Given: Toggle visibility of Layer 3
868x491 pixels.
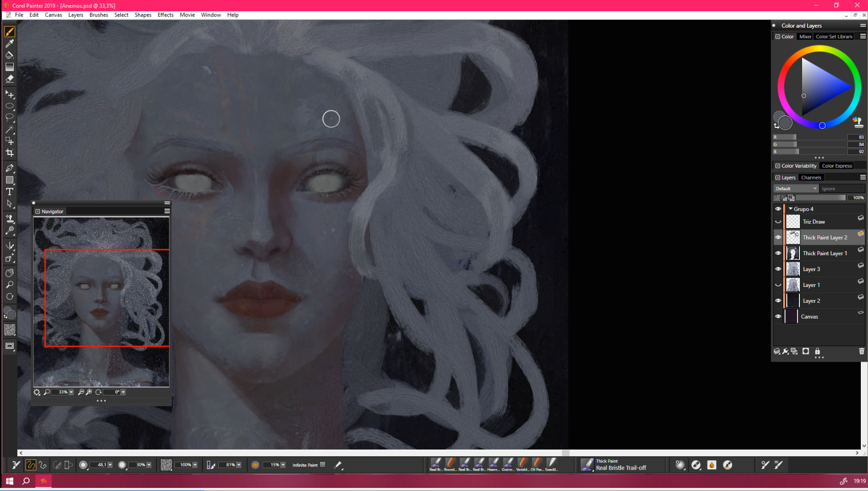Looking at the screenshot, I should 778,269.
